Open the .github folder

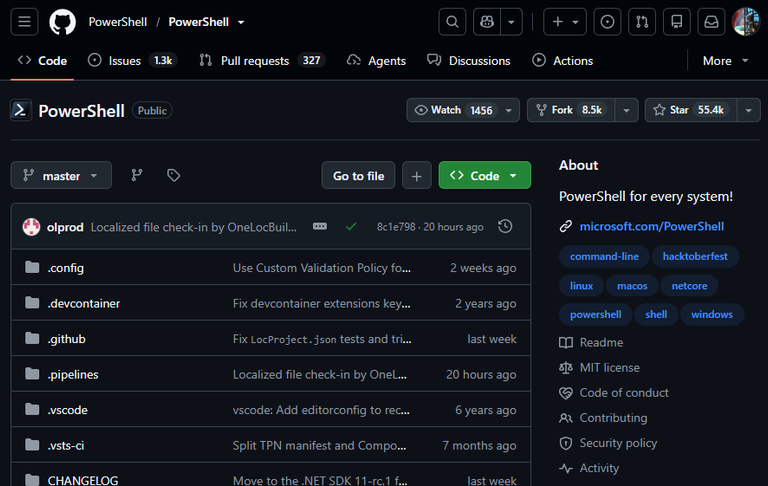pyautogui.click(x=66, y=339)
